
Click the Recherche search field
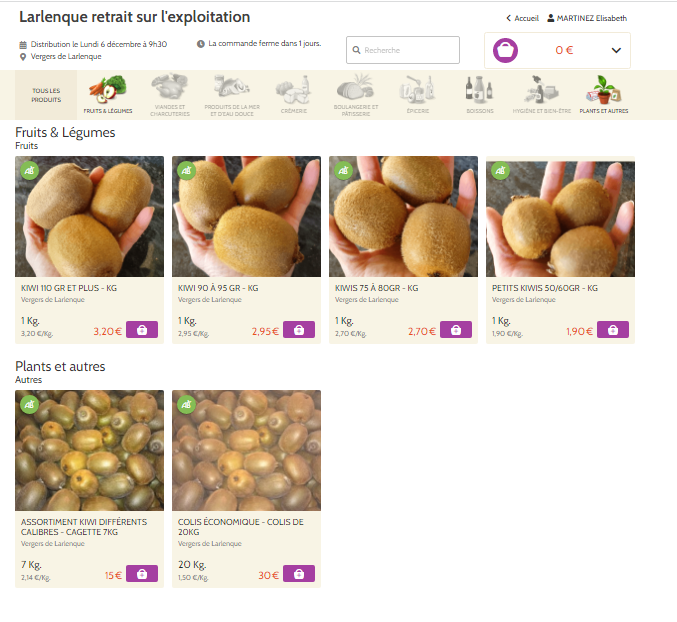[x=403, y=50]
